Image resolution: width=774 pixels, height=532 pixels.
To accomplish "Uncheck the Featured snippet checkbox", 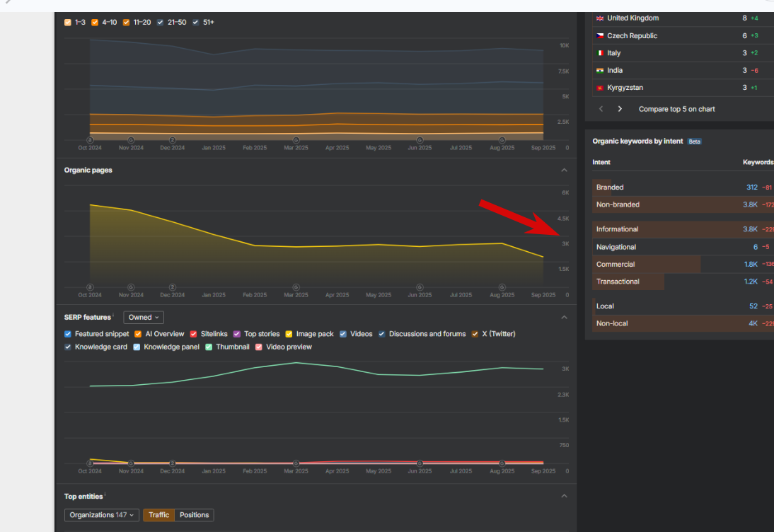I will (x=68, y=334).
